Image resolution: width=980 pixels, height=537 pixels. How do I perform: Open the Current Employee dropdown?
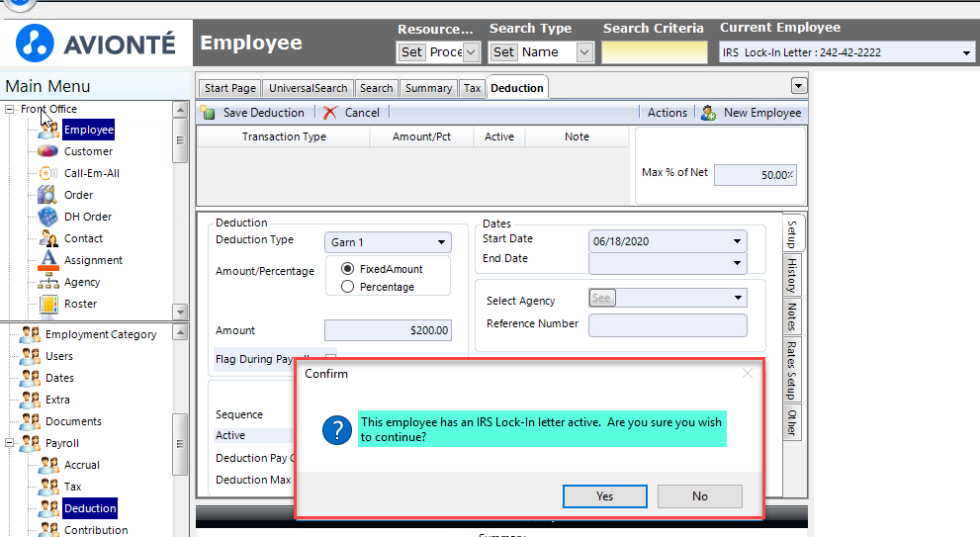965,52
